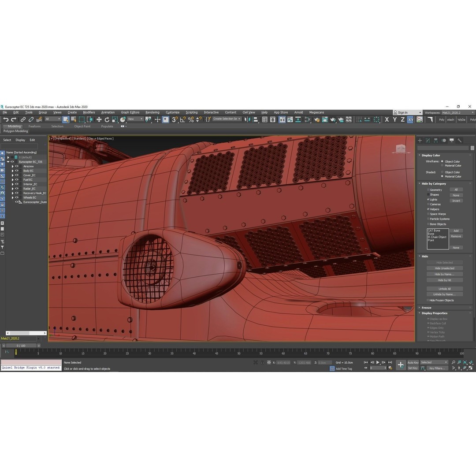The width and height of the screenshot is (476, 476).
Task: Toggle the 3D Snaps icon
Action: pyautogui.click(x=175, y=119)
